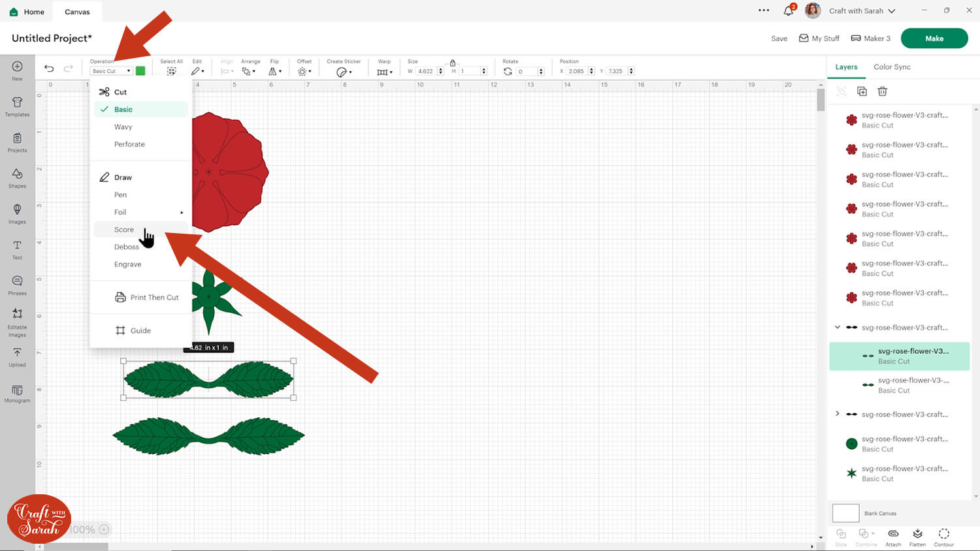Select the green circle layer in Layers
Screen dimensions: 980x551
click(899, 444)
